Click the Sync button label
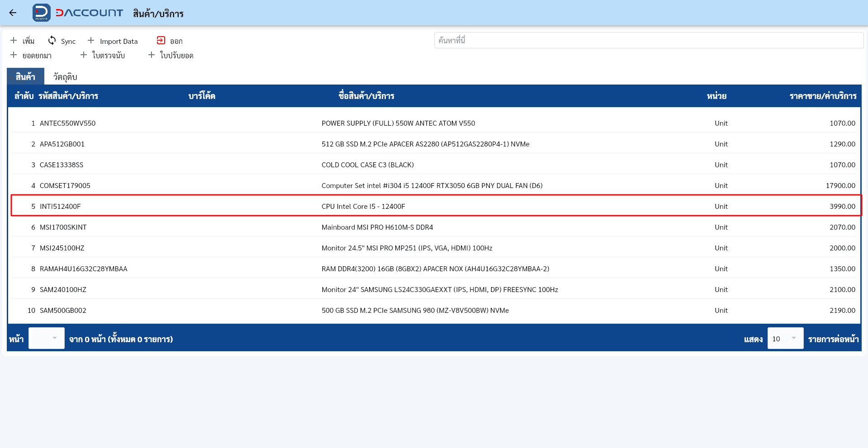Viewport: 868px width, 448px height. [x=68, y=41]
